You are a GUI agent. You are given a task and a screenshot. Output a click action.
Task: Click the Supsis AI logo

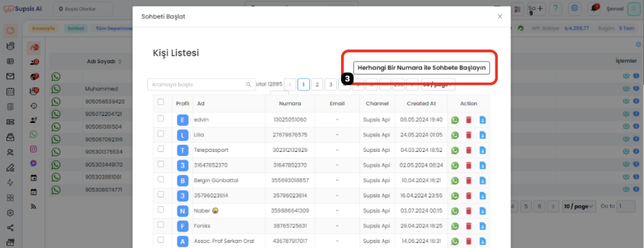24,9
